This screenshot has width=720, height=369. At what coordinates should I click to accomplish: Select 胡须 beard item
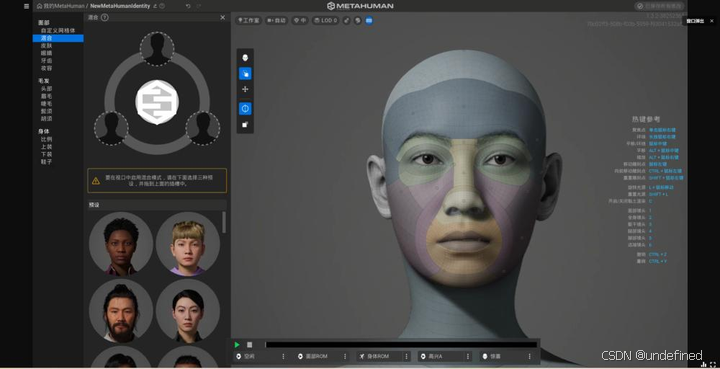click(x=46, y=118)
